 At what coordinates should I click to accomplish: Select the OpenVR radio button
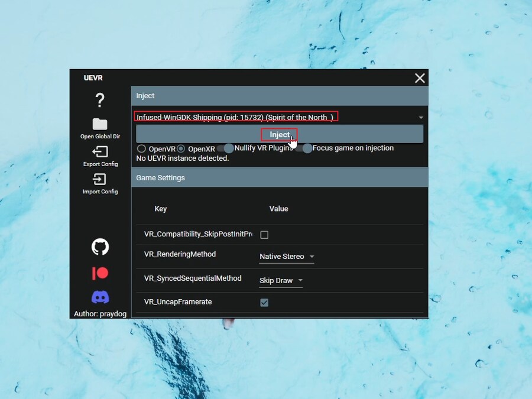(141, 149)
